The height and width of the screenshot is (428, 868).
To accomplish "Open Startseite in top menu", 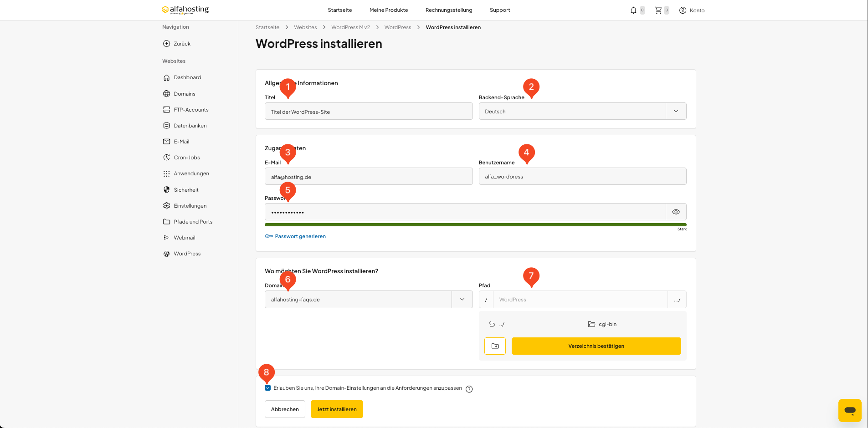I will point(340,10).
